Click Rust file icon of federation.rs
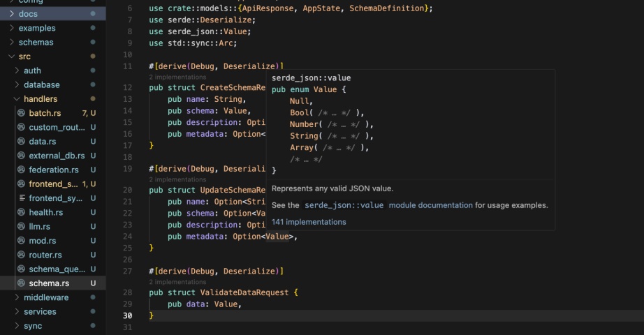 [22, 170]
